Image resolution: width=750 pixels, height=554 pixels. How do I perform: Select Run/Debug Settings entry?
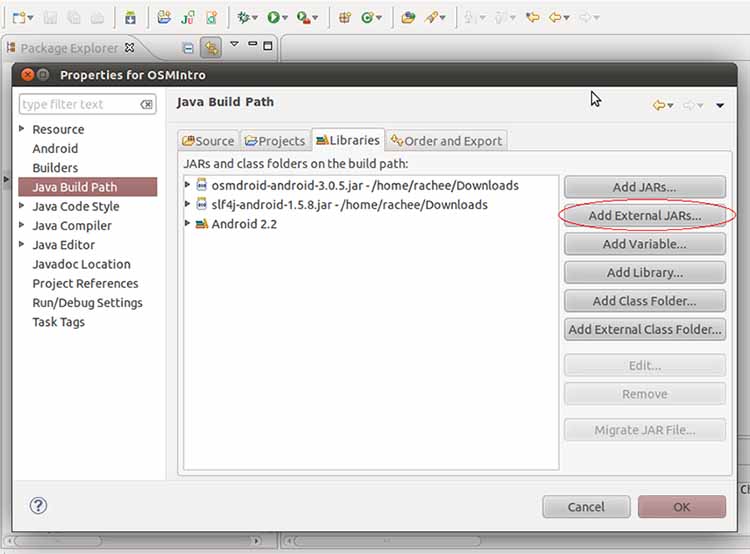tap(88, 303)
